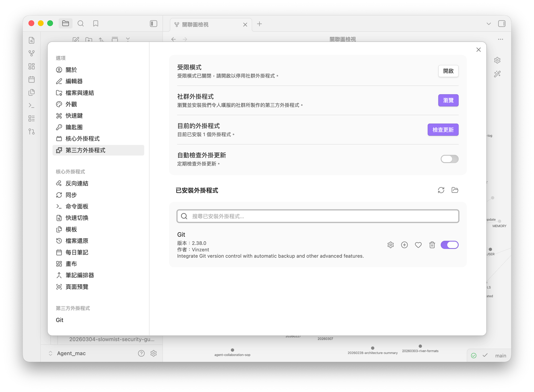This screenshot has height=392, width=534.
Task: Open 外觀 settings section
Action: pyautogui.click(x=71, y=104)
